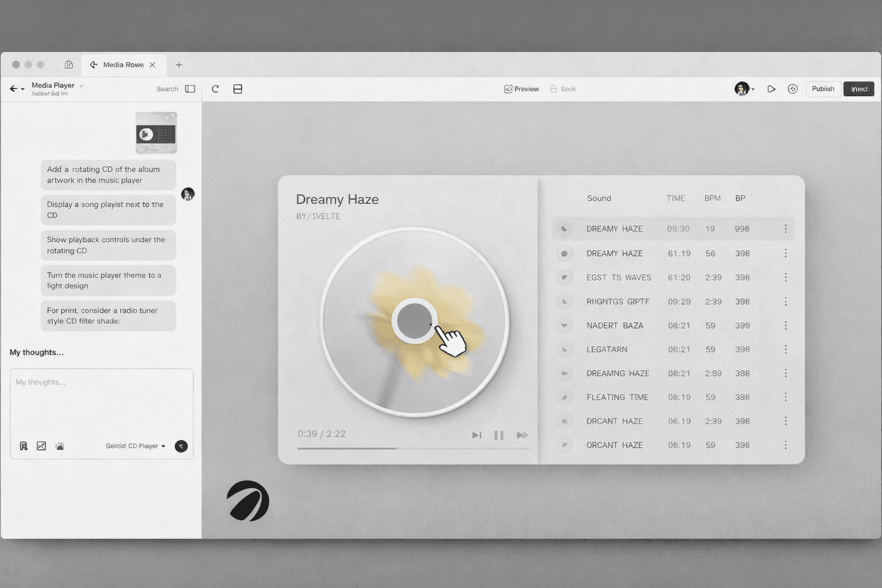The height and width of the screenshot is (588, 882).
Task: Click the TIME column header
Action: (676, 198)
